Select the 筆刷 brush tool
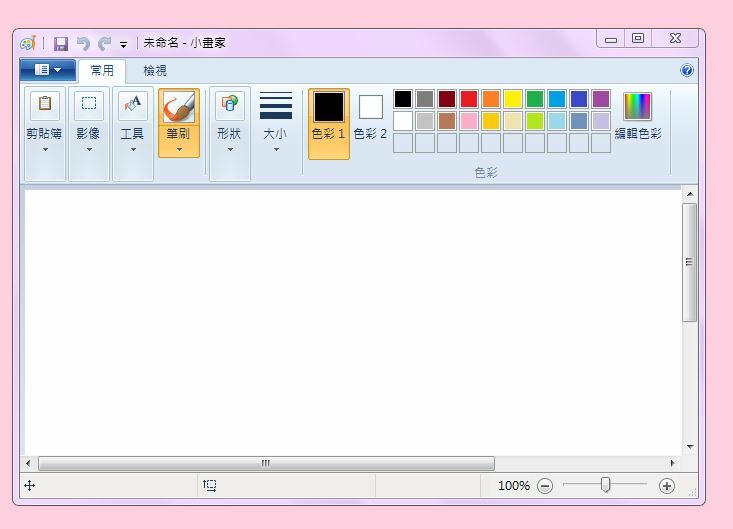 click(179, 107)
